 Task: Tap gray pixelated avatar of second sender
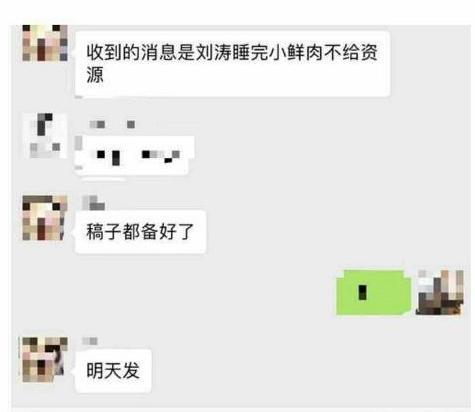pyautogui.click(x=45, y=136)
